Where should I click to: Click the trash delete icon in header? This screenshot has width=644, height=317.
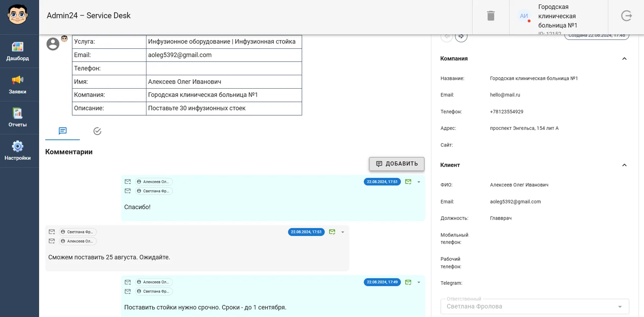(491, 16)
